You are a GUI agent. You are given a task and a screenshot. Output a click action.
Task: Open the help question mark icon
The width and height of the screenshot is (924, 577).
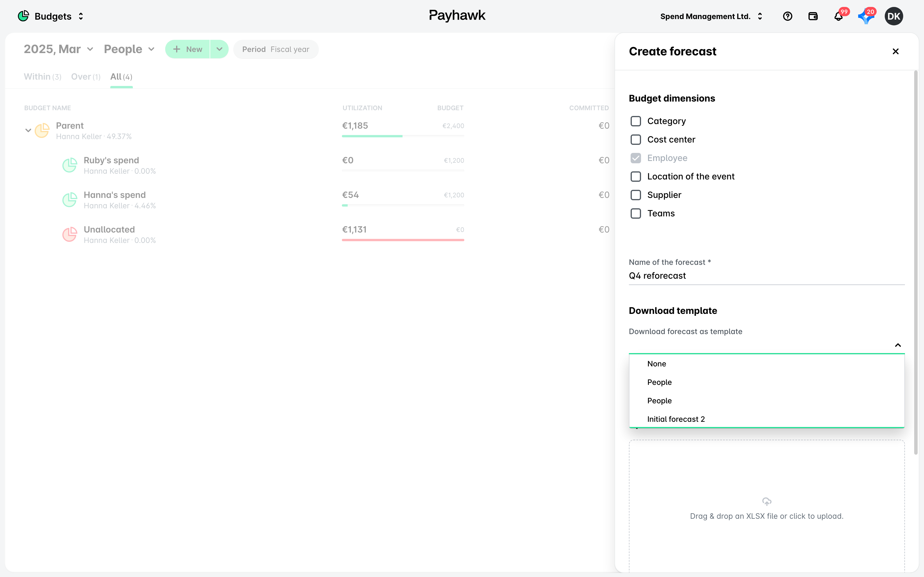tap(787, 16)
